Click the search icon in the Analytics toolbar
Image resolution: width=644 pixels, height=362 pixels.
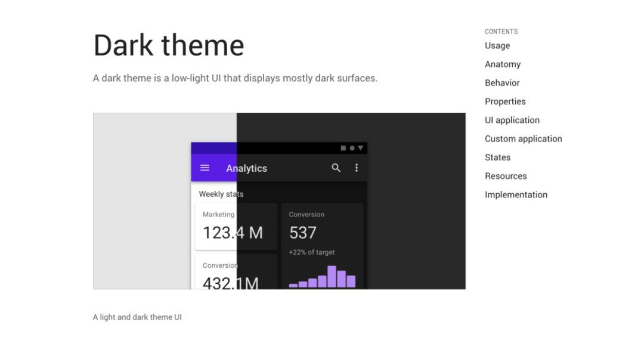point(336,168)
